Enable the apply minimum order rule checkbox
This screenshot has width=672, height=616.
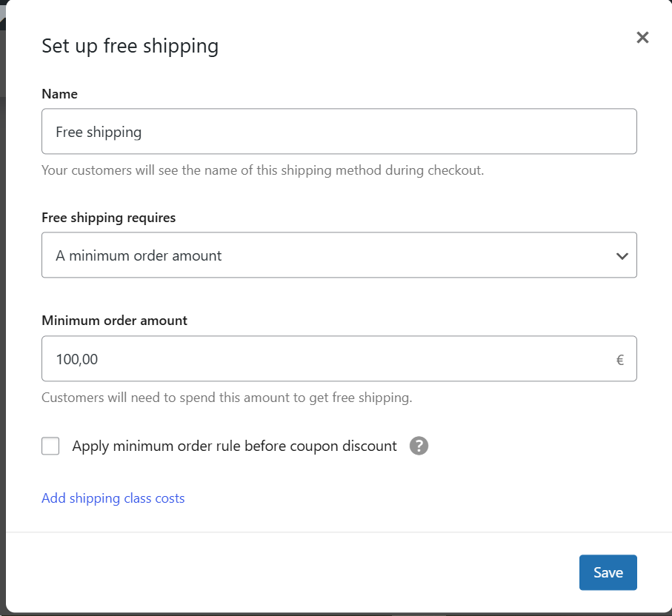point(50,446)
